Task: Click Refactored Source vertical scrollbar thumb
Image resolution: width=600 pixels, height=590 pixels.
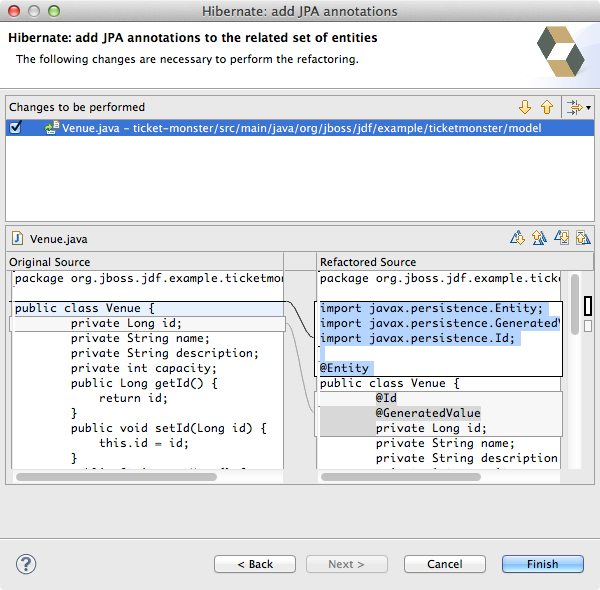Action: [x=574, y=304]
